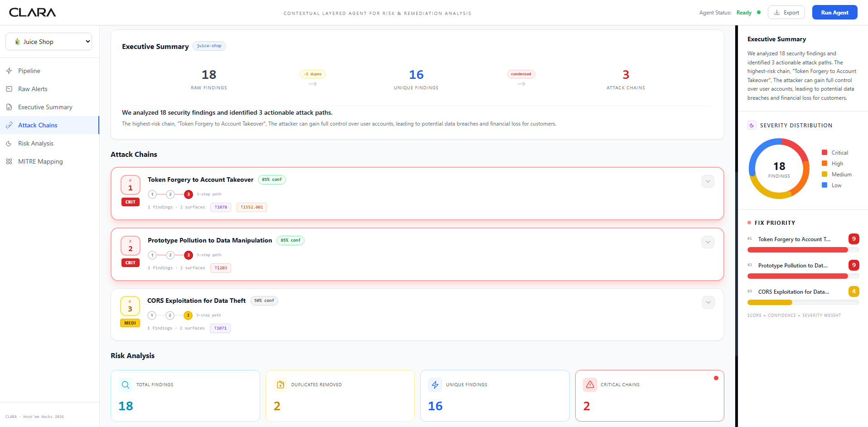This screenshot has width=868, height=427.
Task: Open MITRE Mapping page
Action: [x=49, y=161]
